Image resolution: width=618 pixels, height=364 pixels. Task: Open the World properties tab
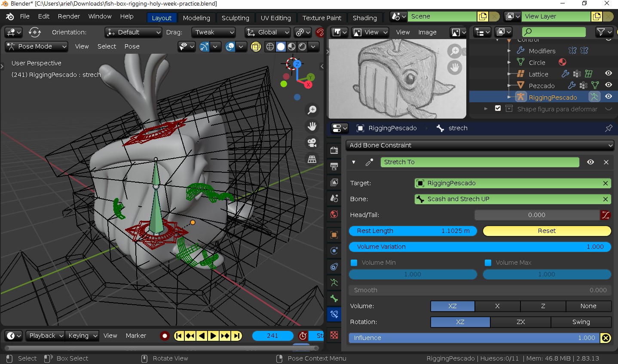(334, 214)
